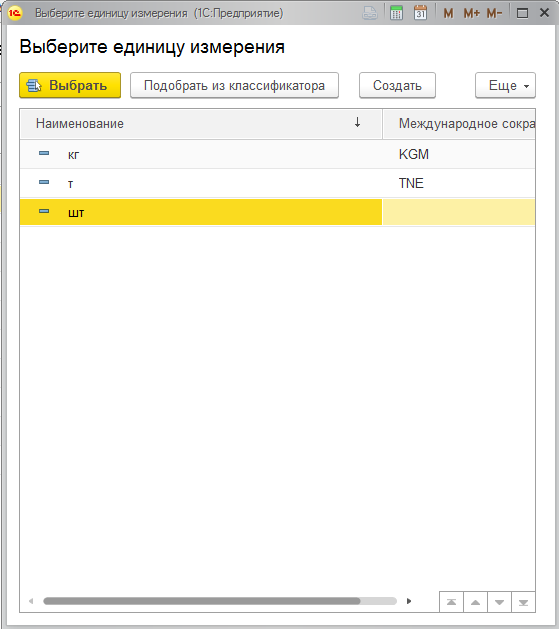Click the Выбрать button
This screenshot has height=629, width=559.
(70, 85)
